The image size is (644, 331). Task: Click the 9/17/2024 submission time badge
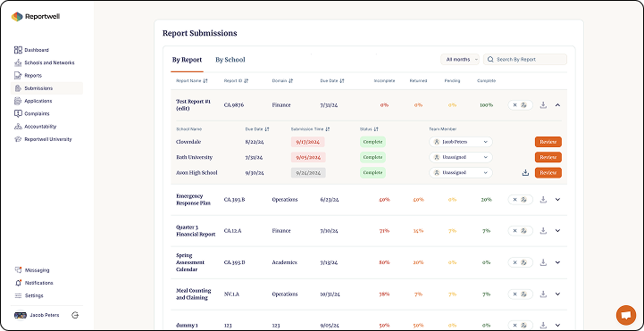pos(308,142)
